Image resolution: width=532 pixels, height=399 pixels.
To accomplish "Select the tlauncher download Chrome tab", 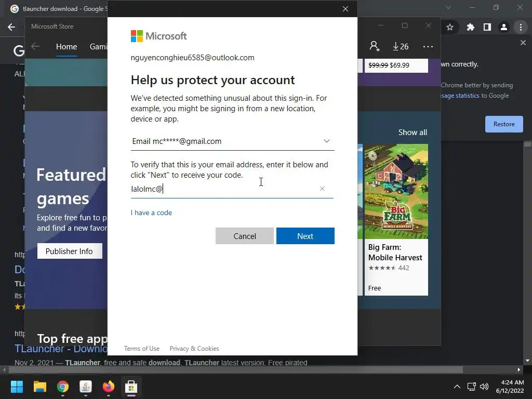I will tap(58, 9).
